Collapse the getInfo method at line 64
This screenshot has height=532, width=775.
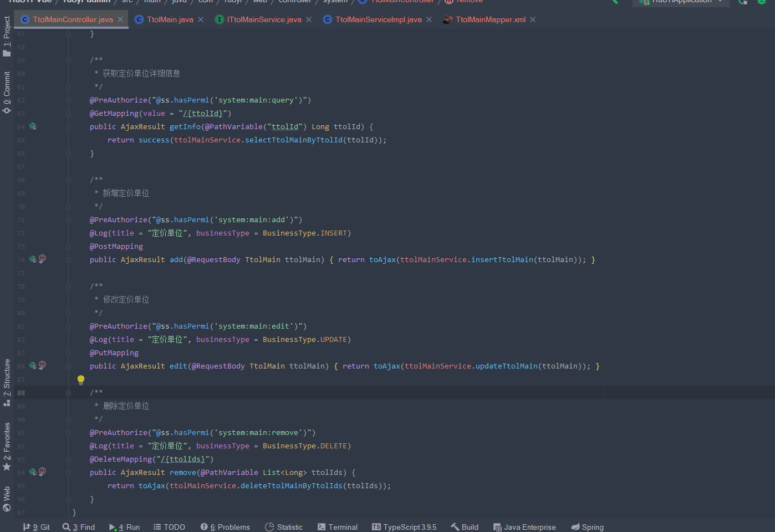coord(68,126)
